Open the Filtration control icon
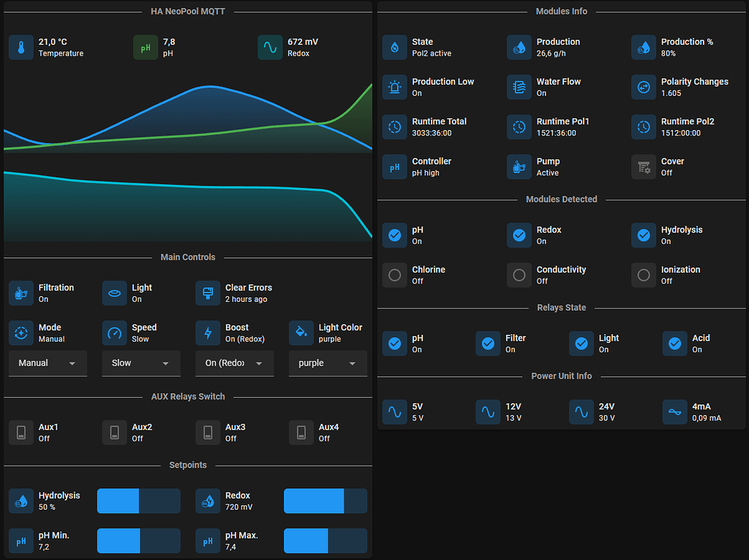Screen dimensions: 749x560 pos(20,293)
